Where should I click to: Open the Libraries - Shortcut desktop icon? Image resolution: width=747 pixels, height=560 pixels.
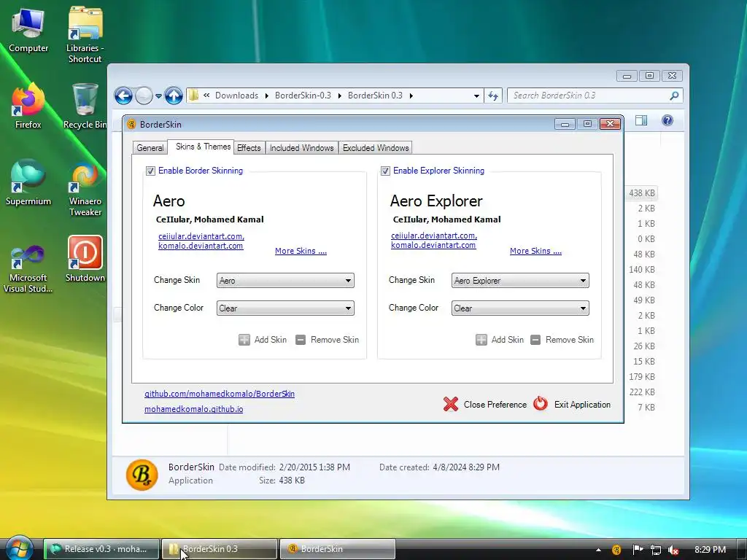(85, 34)
